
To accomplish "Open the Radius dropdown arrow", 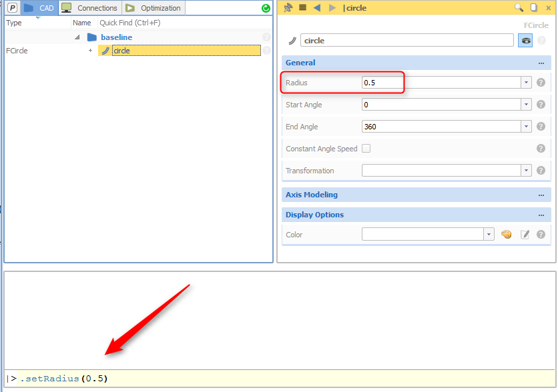I will (x=526, y=83).
